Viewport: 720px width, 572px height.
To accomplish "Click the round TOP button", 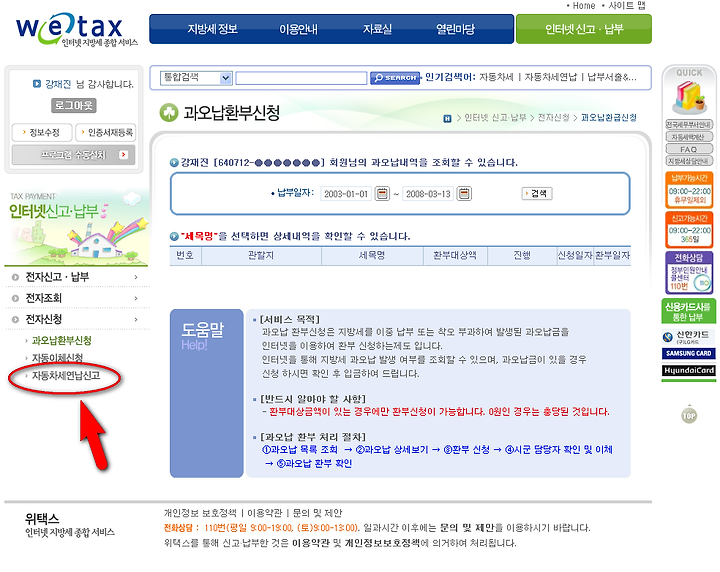I will point(689,416).
